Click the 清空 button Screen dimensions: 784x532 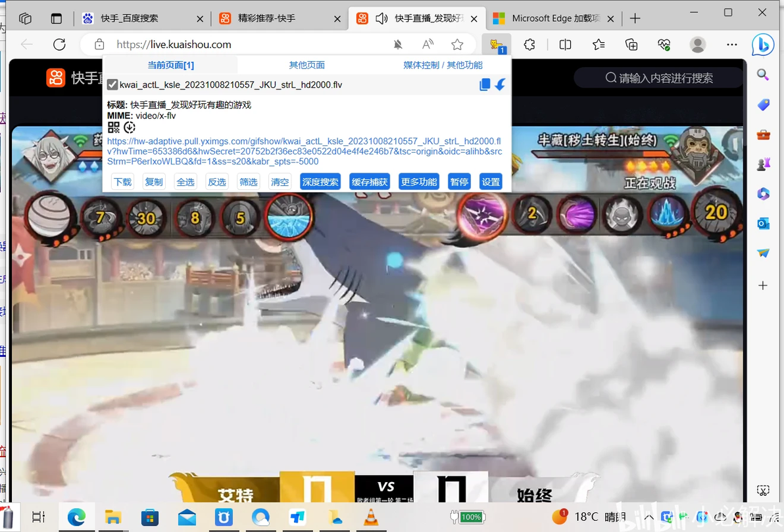point(280,182)
